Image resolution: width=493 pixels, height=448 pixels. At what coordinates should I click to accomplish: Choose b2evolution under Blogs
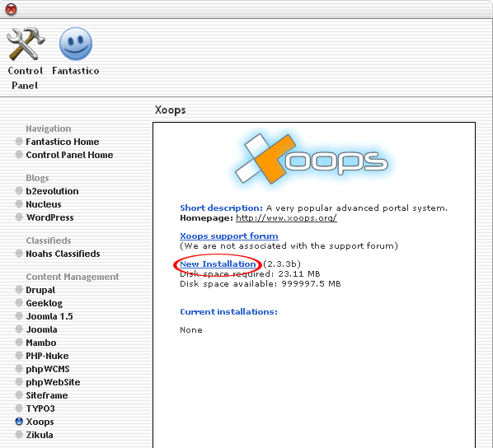pyautogui.click(x=52, y=191)
